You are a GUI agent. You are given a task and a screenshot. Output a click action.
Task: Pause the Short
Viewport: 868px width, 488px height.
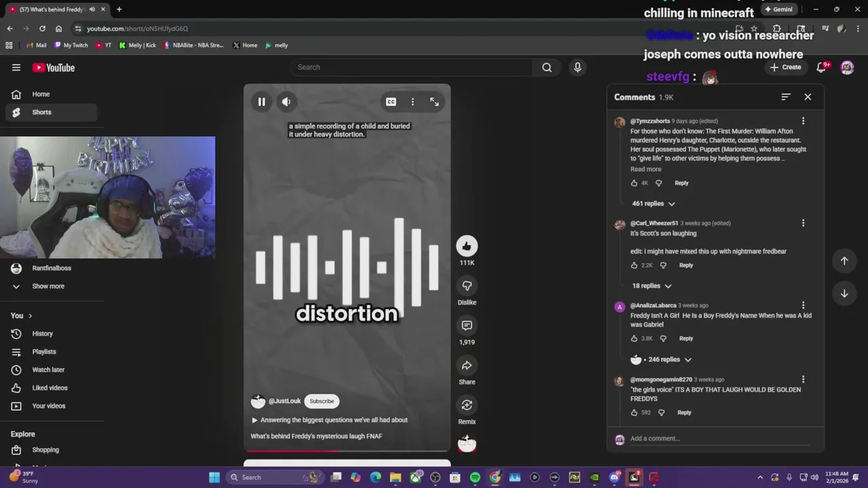point(261,102)
